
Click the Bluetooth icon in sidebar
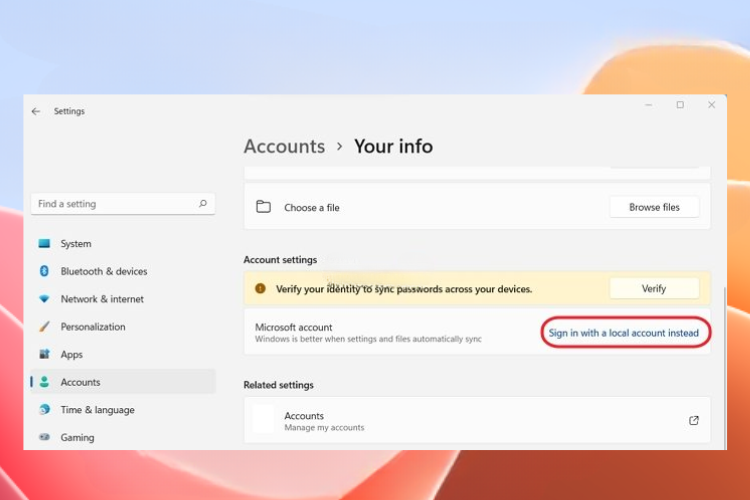pyautogui.click(x=44, y=271)
